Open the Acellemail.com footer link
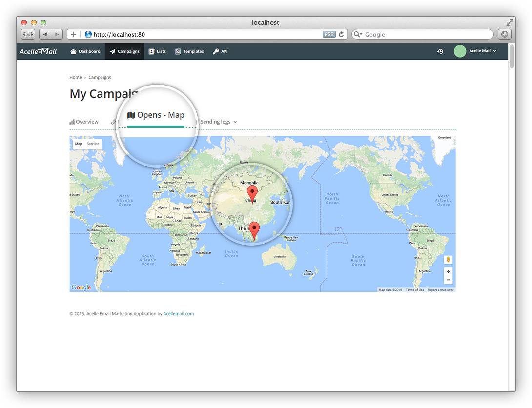The width and height of the screenshot is (532, 408). click(x=179, y=314)
